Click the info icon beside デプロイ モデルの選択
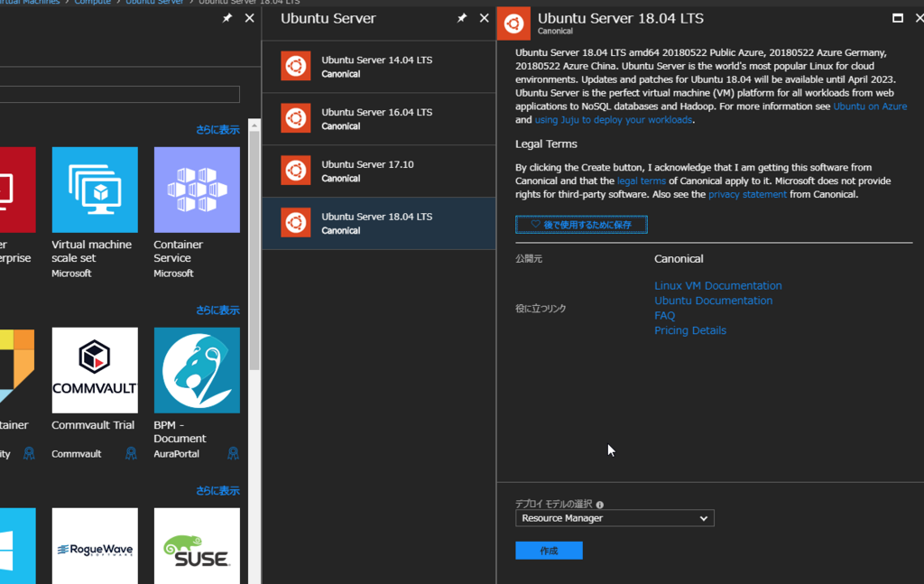The image size is (924, 584). coord(600,505)
